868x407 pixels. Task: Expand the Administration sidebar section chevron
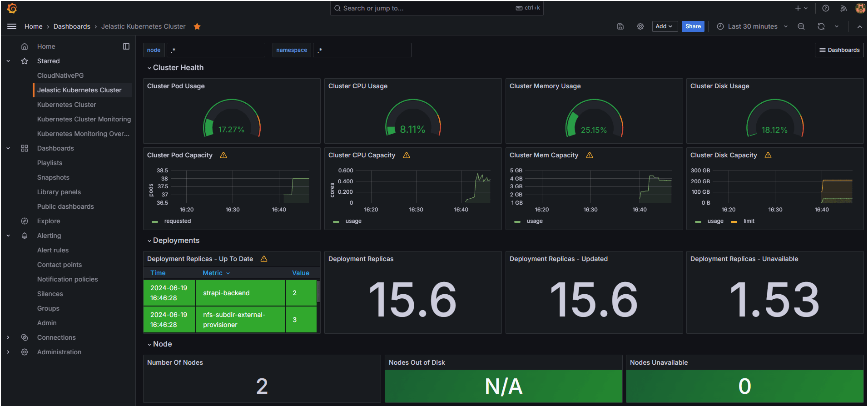click(x=8, y=352)
